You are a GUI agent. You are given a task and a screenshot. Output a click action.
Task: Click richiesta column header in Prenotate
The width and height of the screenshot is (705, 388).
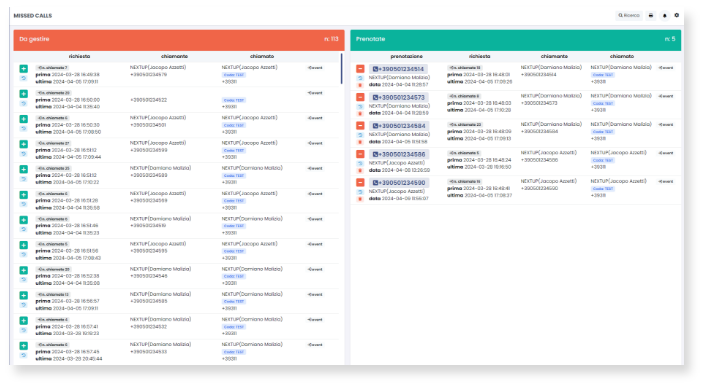tap(479, 57)
